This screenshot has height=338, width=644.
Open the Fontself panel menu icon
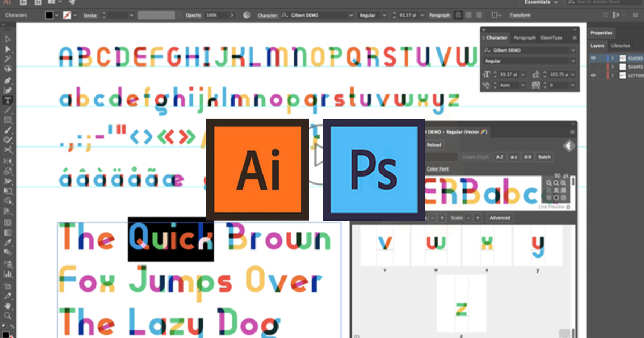(573, 131)
